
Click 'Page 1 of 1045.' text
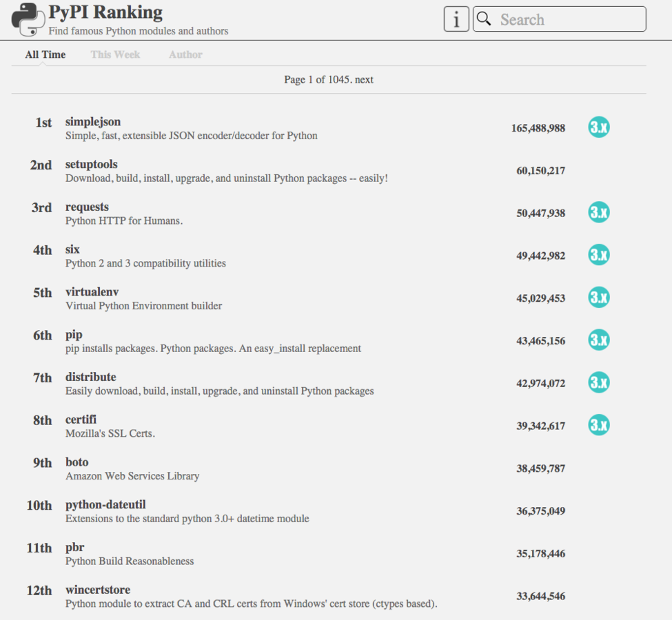coord(318,80)
